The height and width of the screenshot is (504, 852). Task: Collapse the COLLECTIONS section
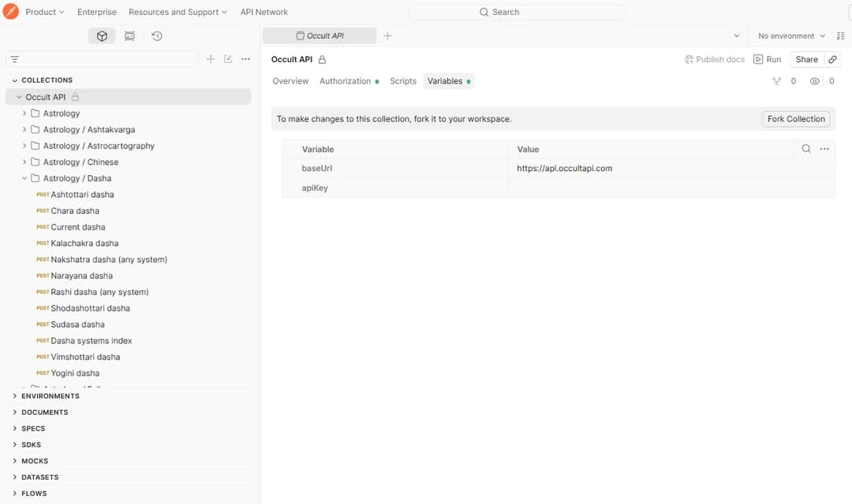tap(15, 80)
